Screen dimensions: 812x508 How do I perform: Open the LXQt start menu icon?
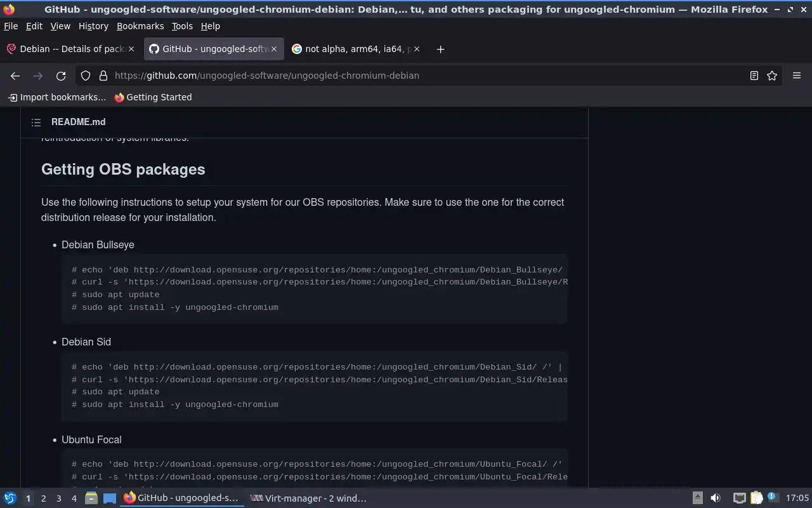(10, 498)
